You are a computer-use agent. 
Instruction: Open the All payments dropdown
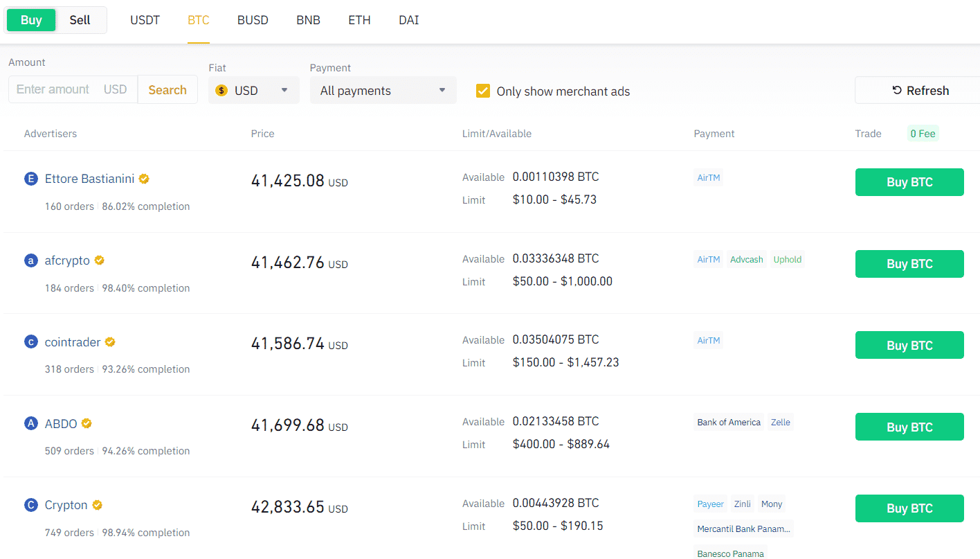click(x=383, y=90)
